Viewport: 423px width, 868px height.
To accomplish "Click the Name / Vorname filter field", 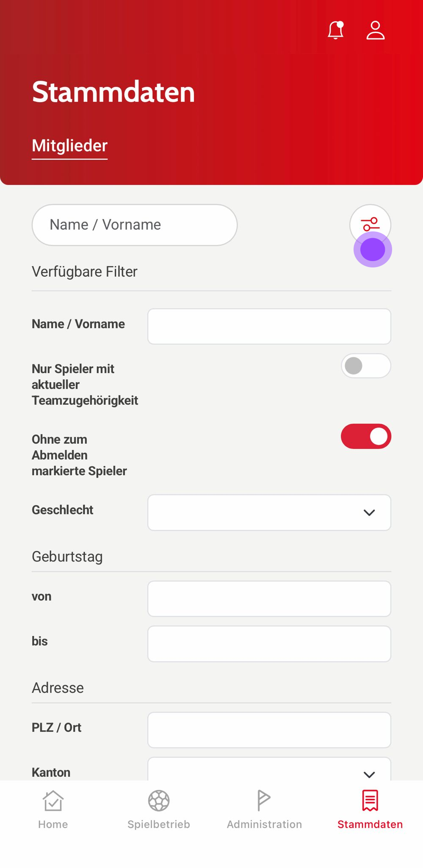I will 269,326.
